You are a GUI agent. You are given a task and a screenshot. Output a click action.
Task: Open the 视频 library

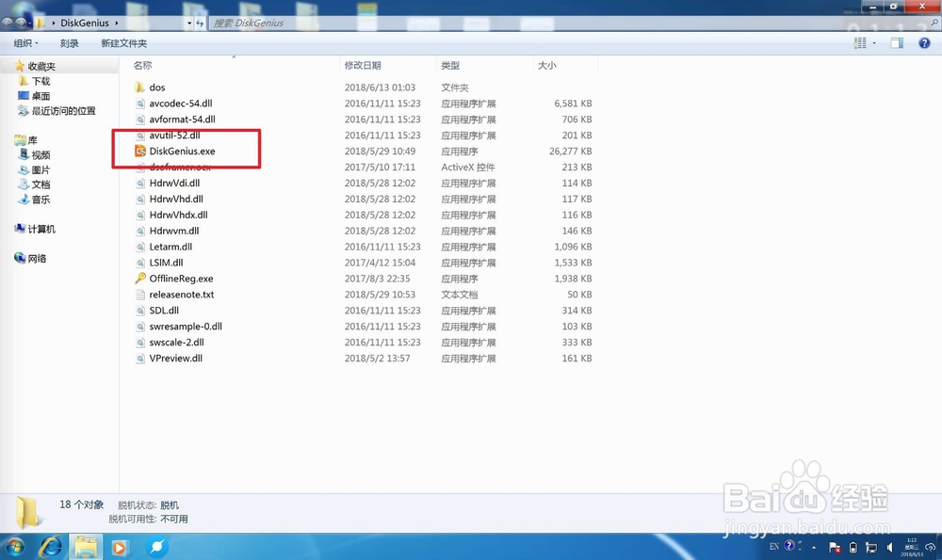(41, 155)
